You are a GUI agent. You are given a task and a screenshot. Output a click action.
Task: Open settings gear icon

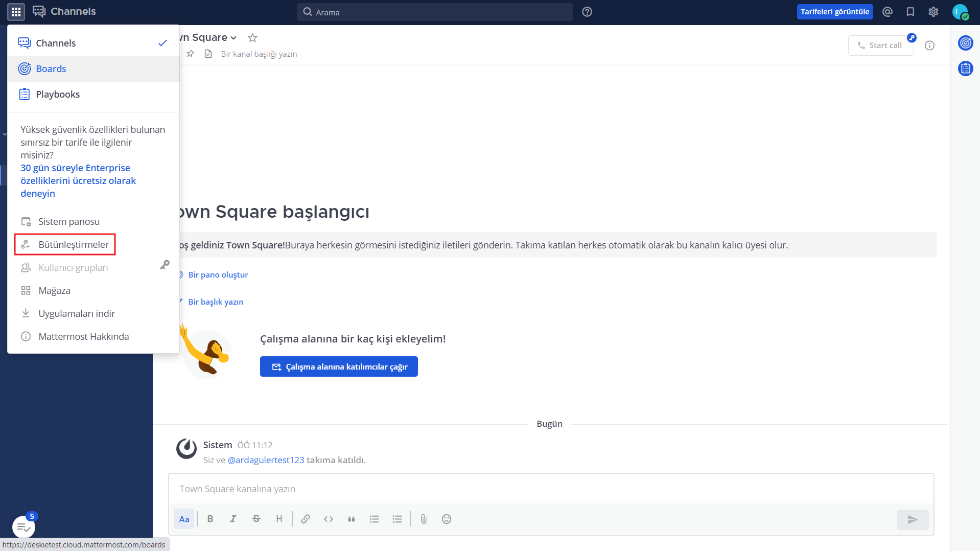(x=934, y=12)
